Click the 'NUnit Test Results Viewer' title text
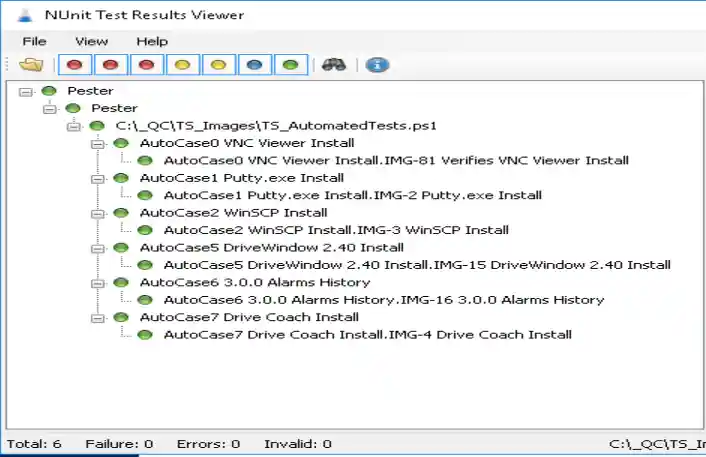 tap(145, 15)
